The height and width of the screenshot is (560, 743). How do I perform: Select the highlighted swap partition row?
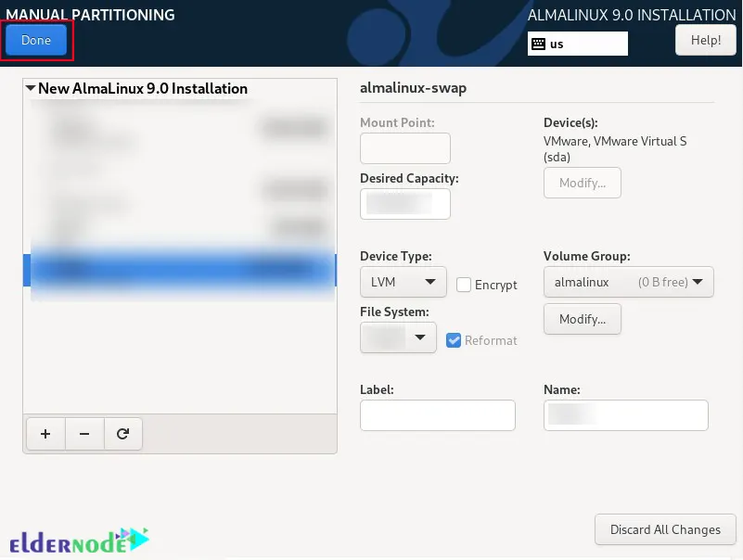coord(180,270)
